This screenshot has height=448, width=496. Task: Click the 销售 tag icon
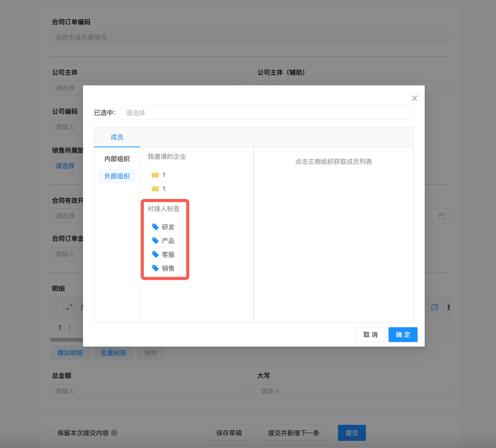[155, 268]
